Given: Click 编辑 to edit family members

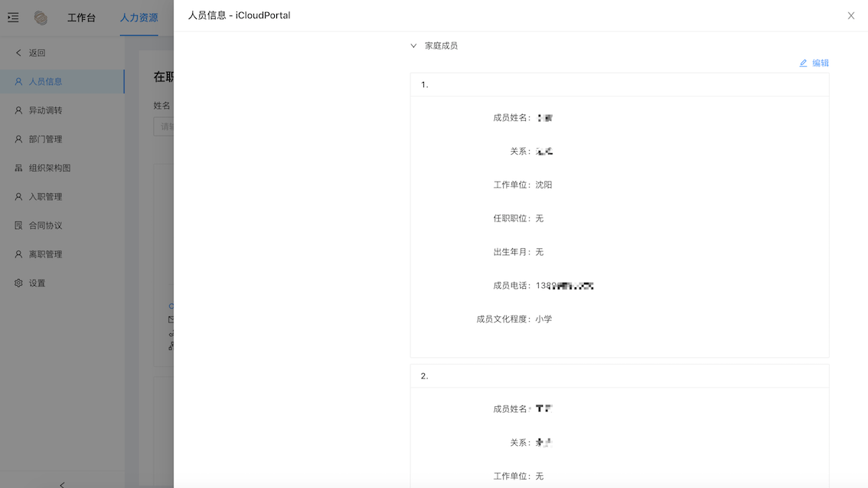Looking at the screenshot, I should point(821,63).
